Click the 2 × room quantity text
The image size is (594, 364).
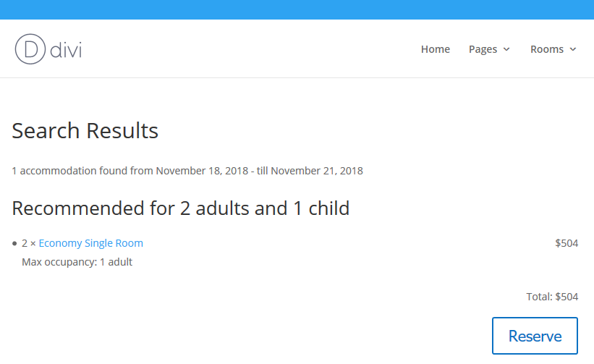29,243
